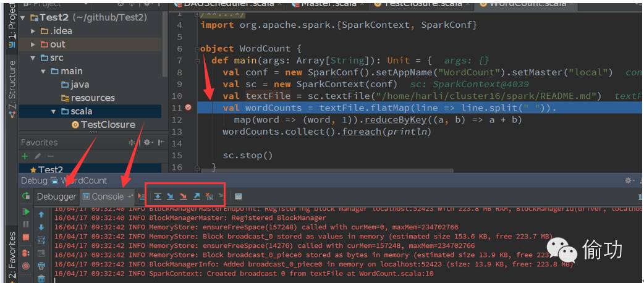Expand the out folder
The height and width of the screenshot is (283, 644).
[33, 44]
